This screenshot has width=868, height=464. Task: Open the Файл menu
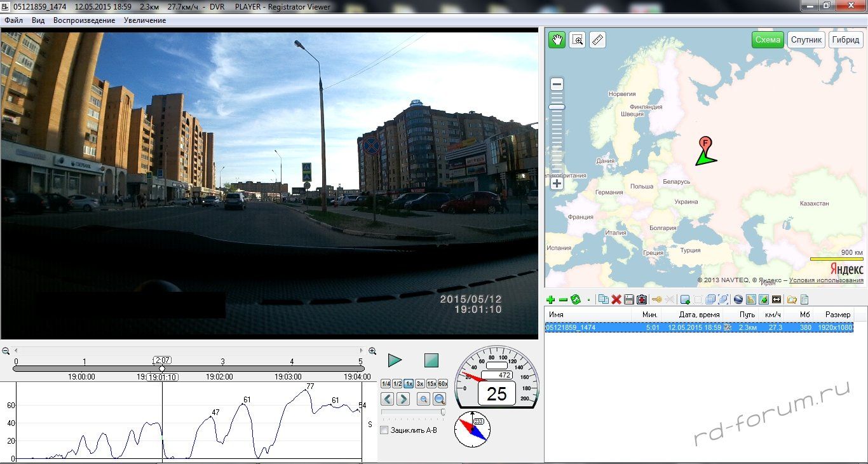pyautogui.click(x=13, y=20)
